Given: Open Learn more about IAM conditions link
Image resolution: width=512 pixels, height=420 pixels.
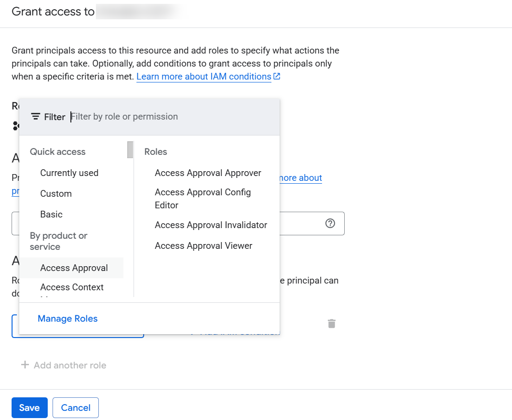Looking at the screenshot, I should [x=204, y=77].
